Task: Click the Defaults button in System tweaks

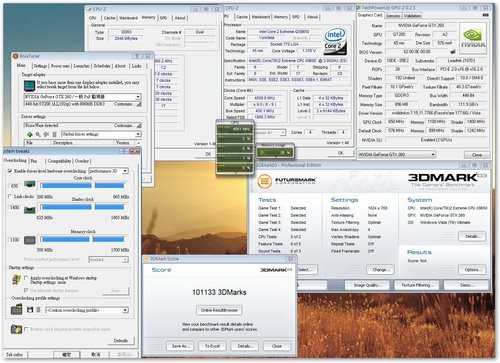Action: (x=121, y=341)
